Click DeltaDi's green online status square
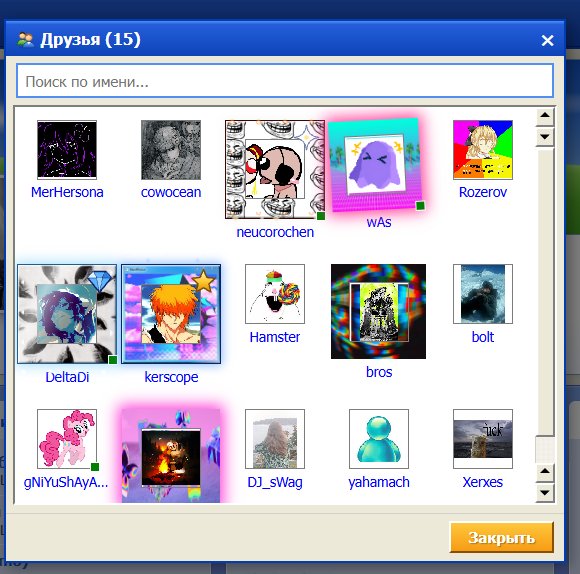This screenshot has height=574, width=580. coord(113,359)
